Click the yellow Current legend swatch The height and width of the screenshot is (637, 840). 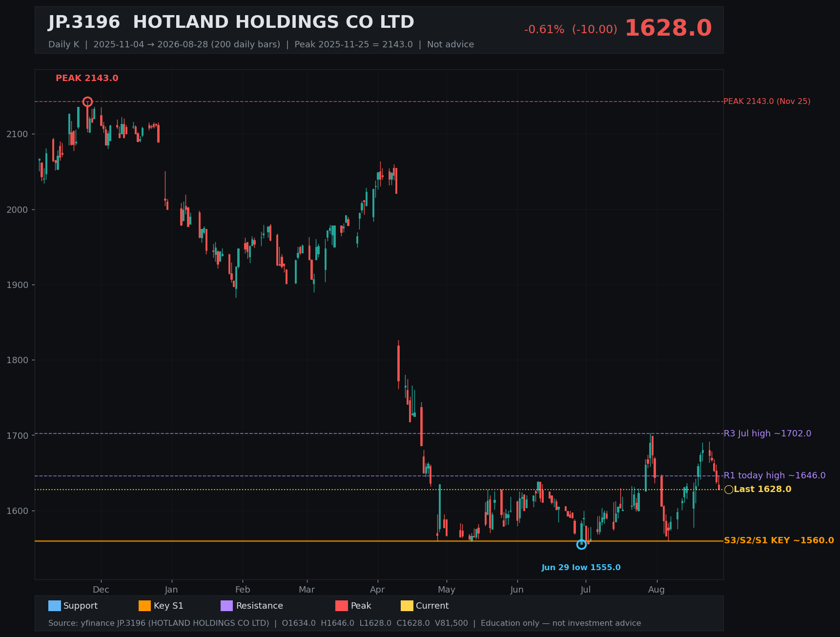[407, 606]
